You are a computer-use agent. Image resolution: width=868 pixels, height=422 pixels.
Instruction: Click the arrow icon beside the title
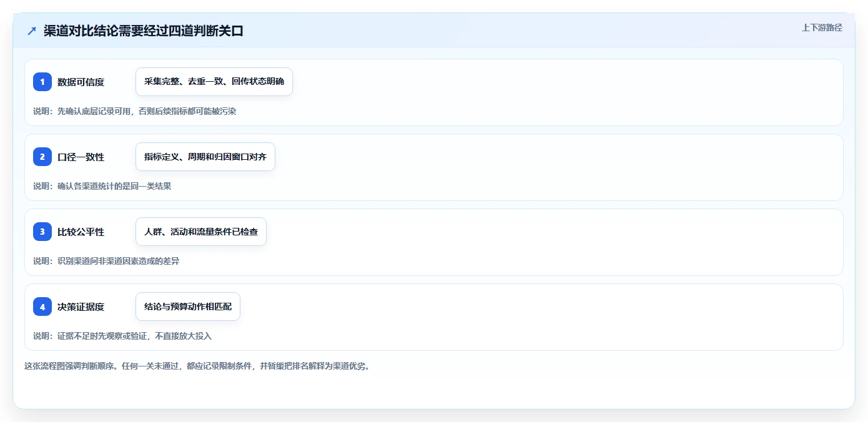[32, 31]
